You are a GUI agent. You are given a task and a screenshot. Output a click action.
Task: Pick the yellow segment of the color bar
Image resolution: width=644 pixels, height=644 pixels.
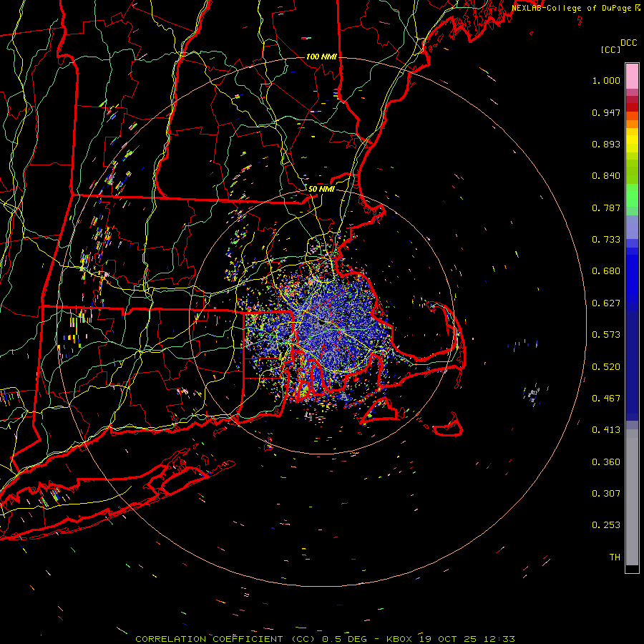[632, 140]
